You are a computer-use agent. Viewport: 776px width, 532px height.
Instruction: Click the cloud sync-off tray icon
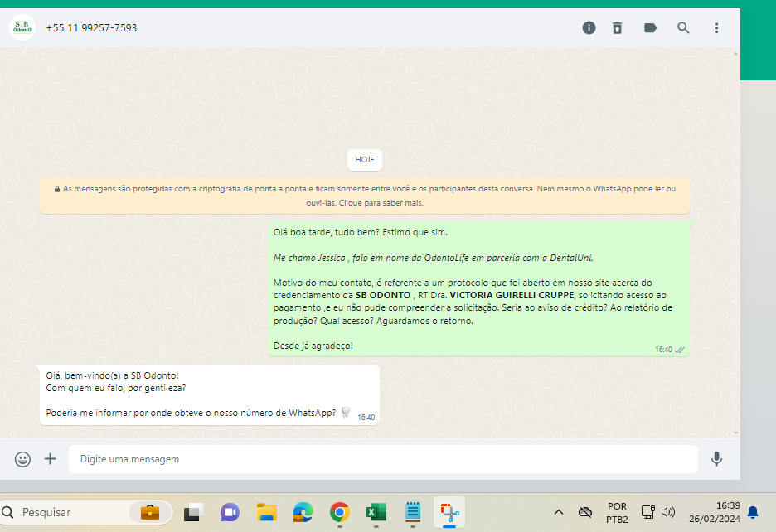point(585,512)
